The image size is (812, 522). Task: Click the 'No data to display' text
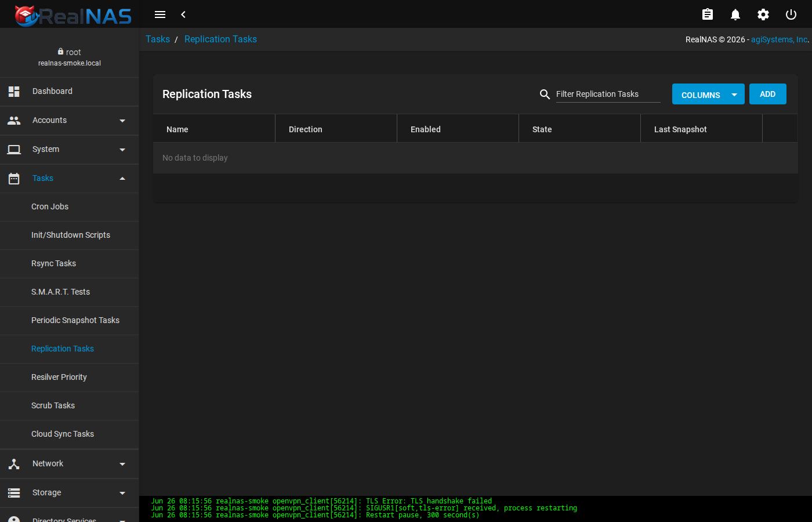[x=195, y=158]
